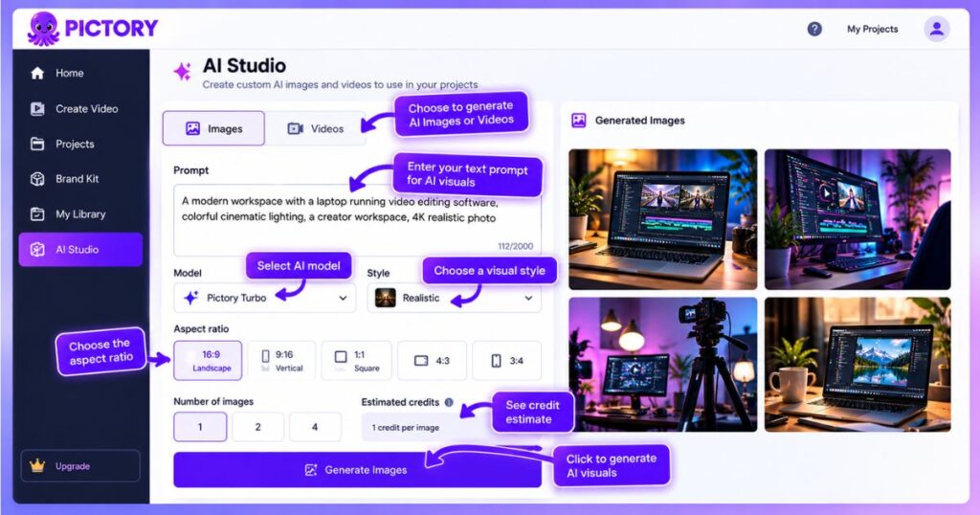This screenshot has width=980, height=515.
Task: Click the 'AI Studio' page heading
Action: click(244, 66)
